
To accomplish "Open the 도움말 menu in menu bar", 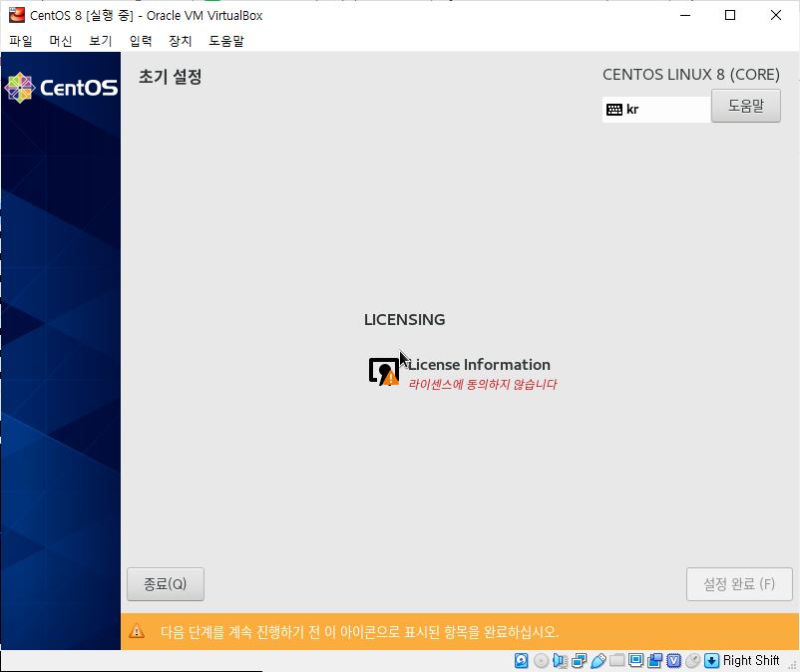I will [226, 41].
